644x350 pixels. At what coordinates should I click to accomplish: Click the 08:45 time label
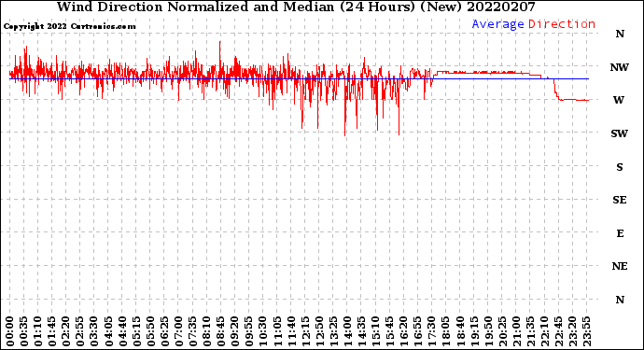coord(220,331)
